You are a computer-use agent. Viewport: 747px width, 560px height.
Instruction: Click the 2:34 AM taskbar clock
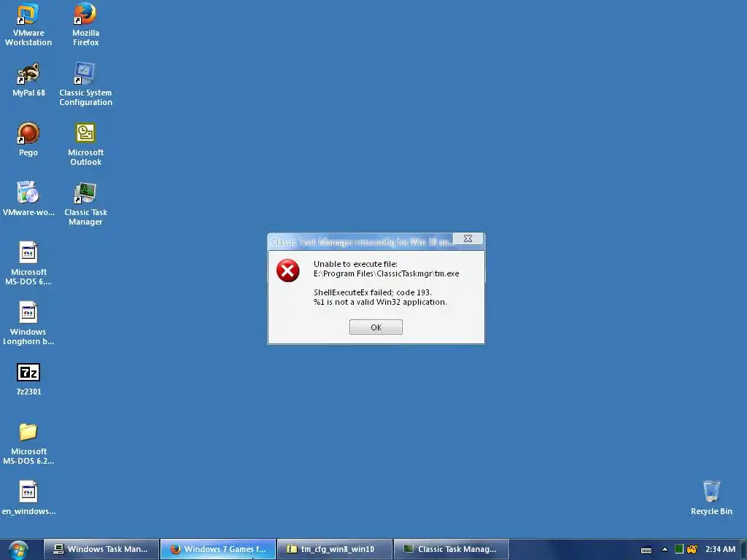click(x=720, y=549)
